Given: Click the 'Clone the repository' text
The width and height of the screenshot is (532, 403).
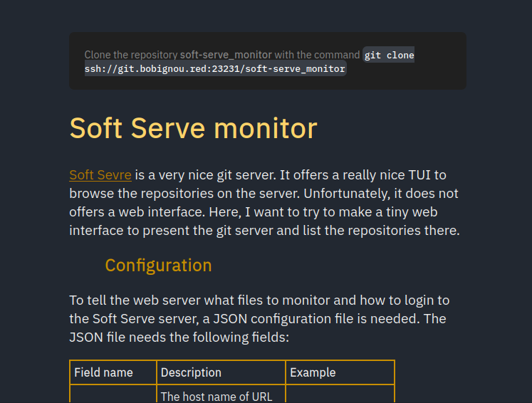Looking at the screenshot, I should 131,55.
